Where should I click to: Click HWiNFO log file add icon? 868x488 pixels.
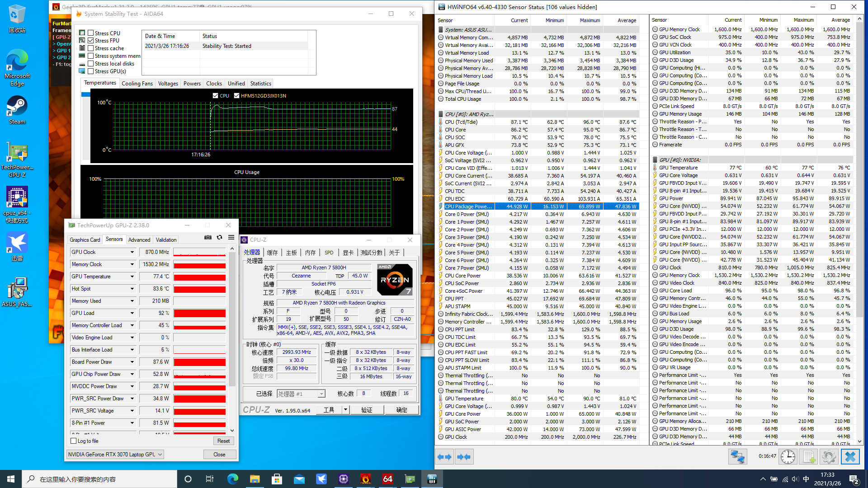point(808,457)
